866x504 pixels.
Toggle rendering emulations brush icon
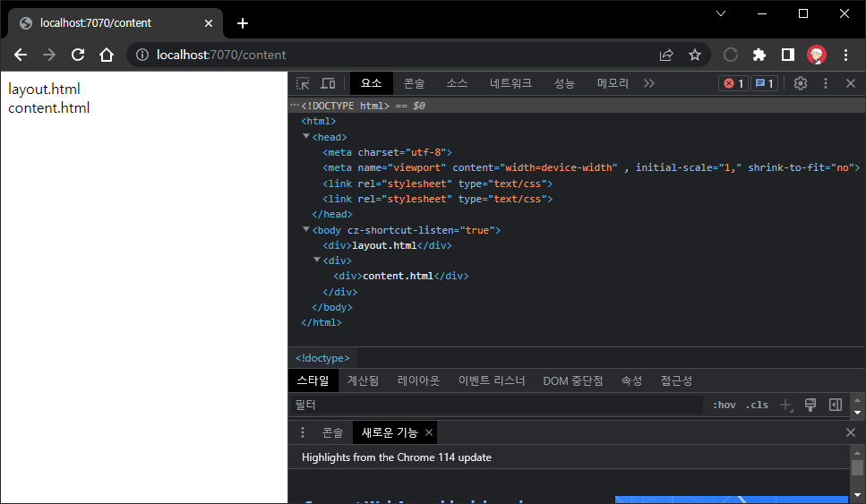coord(810,405)
